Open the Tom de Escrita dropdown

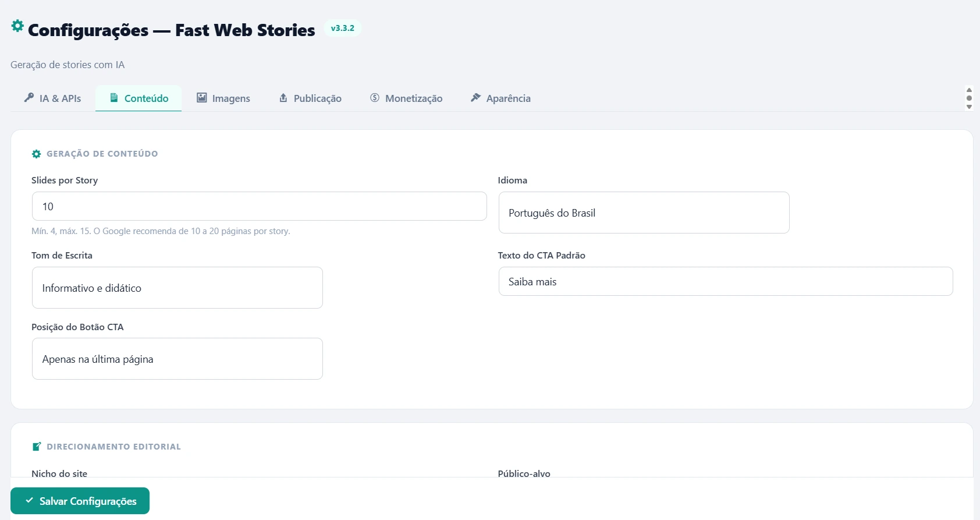click(177, 288)
